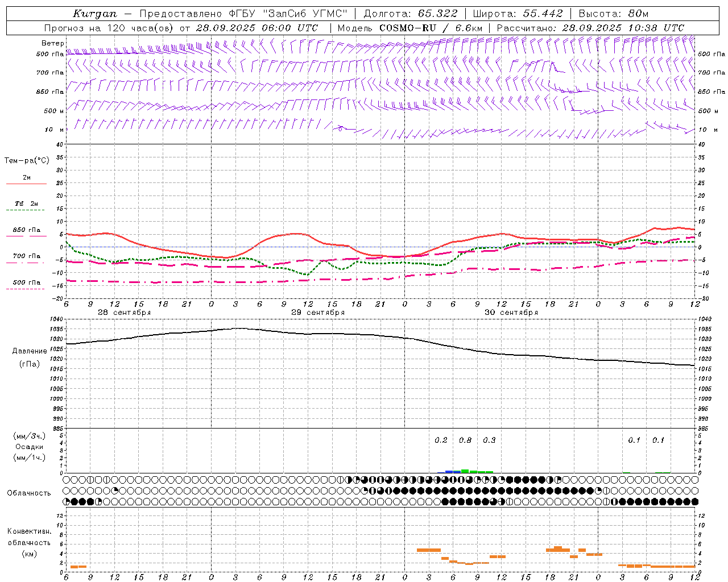
Task: Click the 28 сентября date label
Action: [x=124, y=313]
